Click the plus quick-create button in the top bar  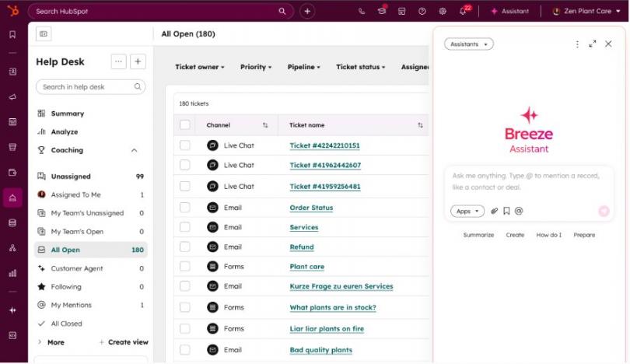point(307,11)
